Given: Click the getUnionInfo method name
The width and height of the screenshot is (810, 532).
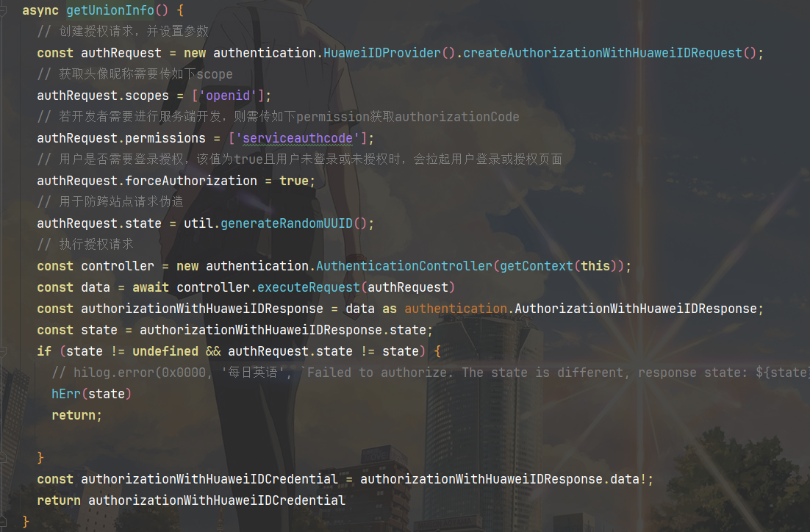Looking at the screenshot, I should pos(110,11).
